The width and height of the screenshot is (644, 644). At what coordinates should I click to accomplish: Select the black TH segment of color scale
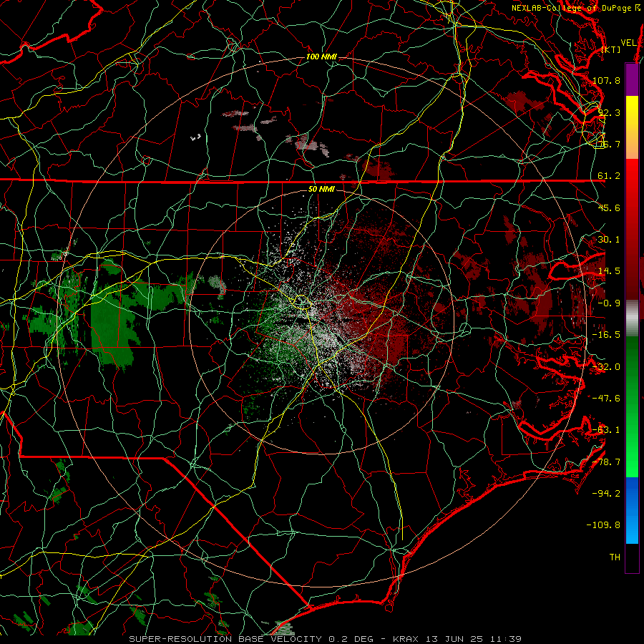[x=632, y=558]
